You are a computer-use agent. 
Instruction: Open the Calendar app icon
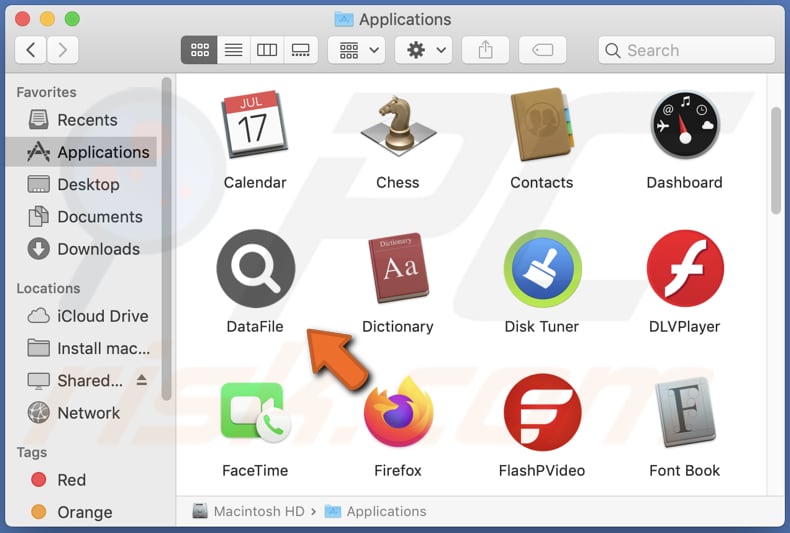[255, 124]
